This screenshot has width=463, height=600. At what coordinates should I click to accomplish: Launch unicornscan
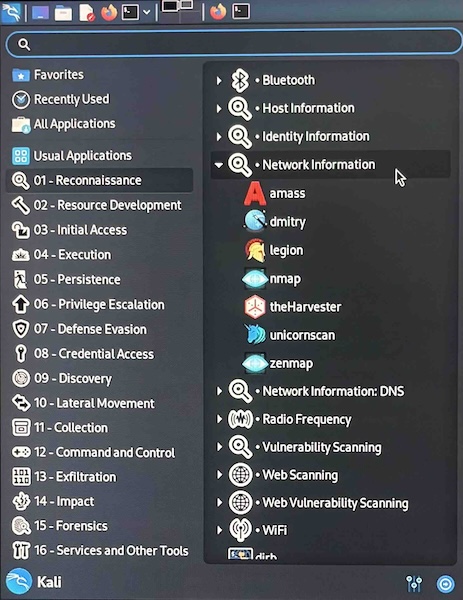click(290, 335)
